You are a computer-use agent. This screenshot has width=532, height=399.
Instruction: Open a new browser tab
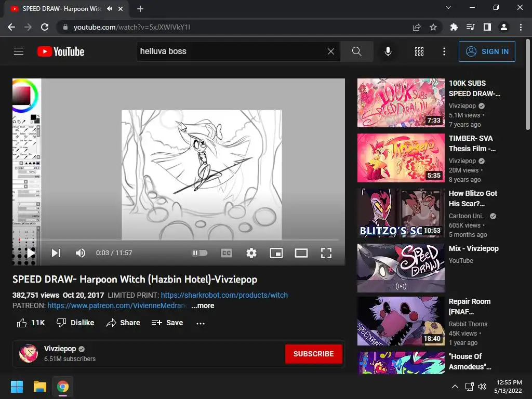pos(140,9)
